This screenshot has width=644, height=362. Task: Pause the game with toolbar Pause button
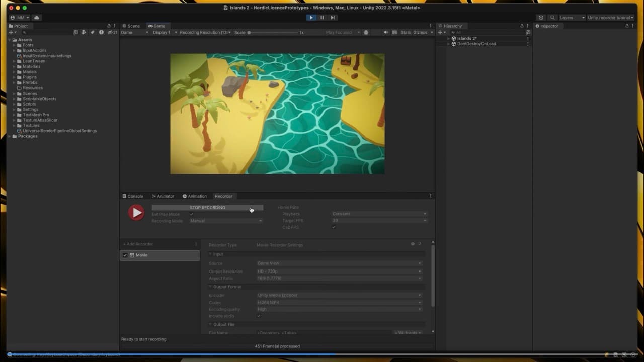(x=322, y=18)
